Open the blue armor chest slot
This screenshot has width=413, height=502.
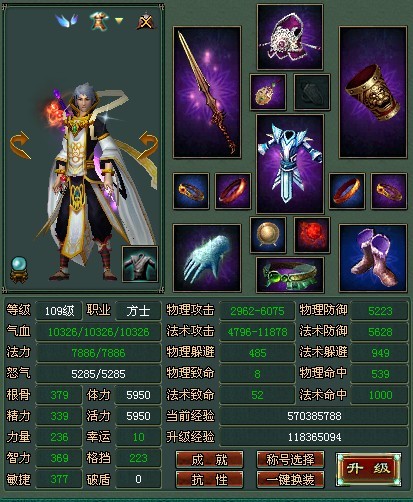(x=290, y=164)
